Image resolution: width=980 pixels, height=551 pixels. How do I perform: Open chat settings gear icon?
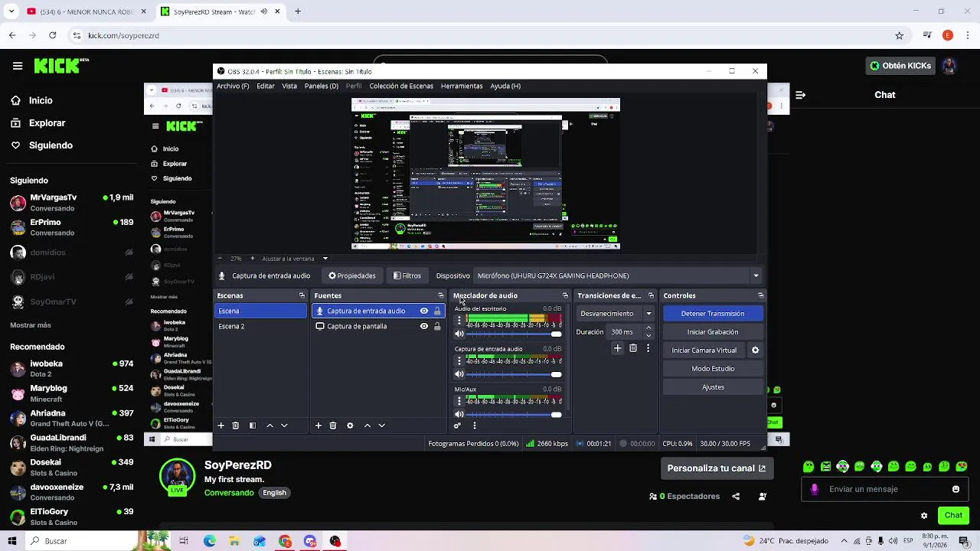[x=924, y=516]
